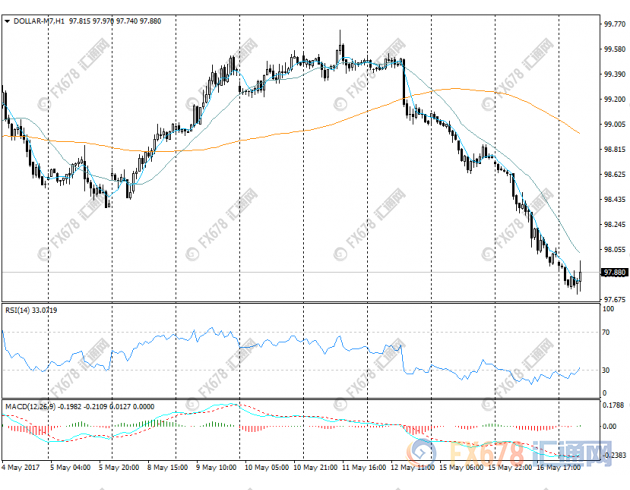The image size is (630, 490).
Task: Select the 4 May 2017 date label
Action: coord(21,467)
